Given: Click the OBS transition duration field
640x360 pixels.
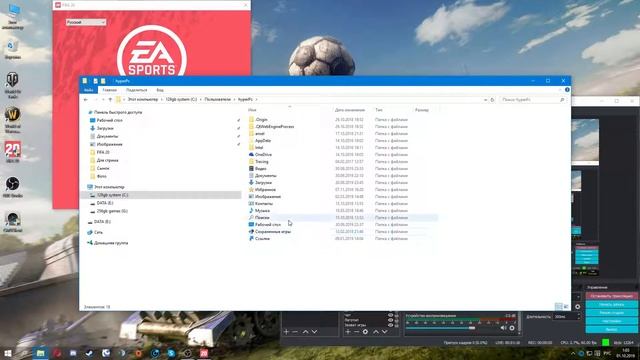Looking at the screenshot, I should (x=567, y=317).
